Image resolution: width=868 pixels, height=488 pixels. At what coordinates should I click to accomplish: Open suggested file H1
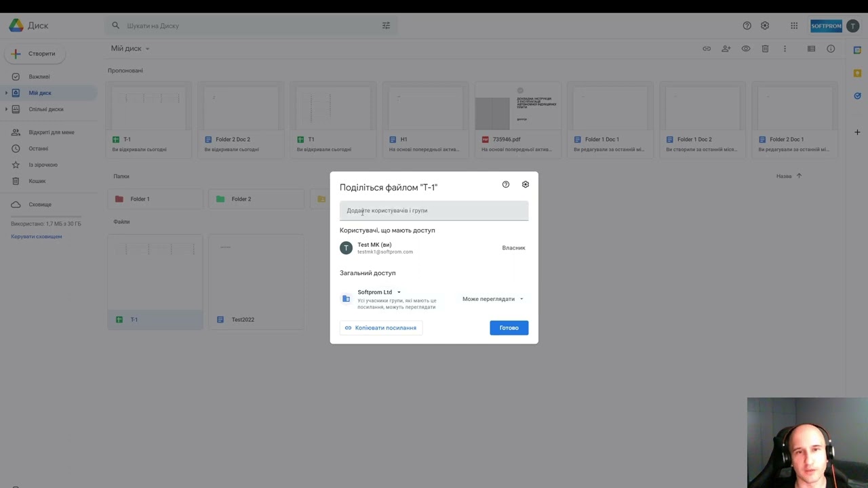[x=425, y=120]
